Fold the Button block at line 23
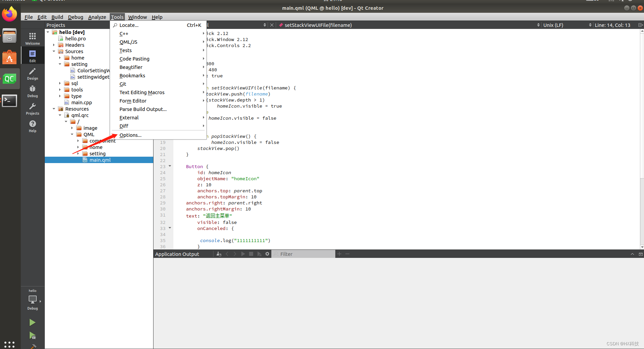The height and width of the screenshot is (349, 644). 170,166
